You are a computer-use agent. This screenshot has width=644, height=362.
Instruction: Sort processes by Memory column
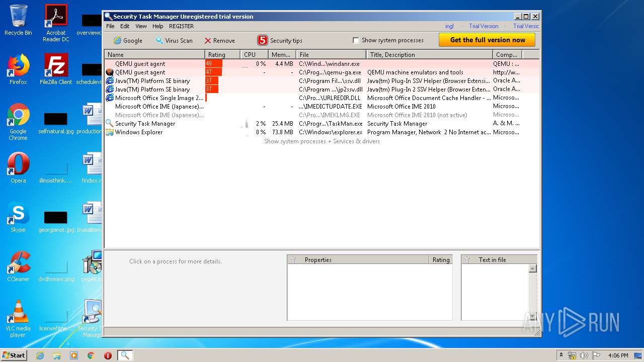click(282, 54)
